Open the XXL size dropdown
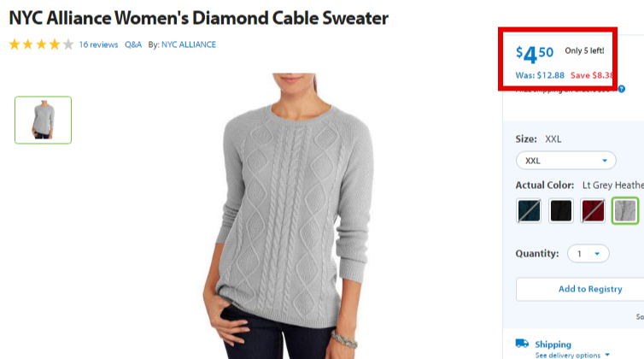644x359 pixels. [x=566, y=161]
